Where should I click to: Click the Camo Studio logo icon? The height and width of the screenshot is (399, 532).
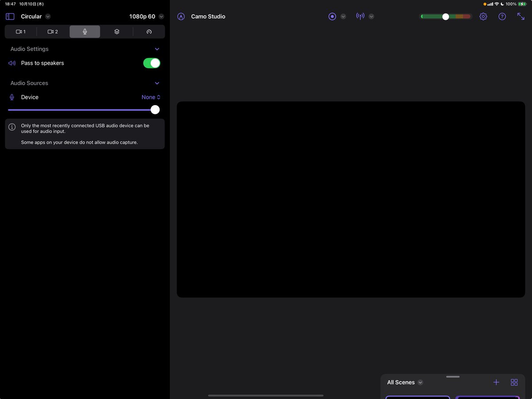[x=181, y=16]
